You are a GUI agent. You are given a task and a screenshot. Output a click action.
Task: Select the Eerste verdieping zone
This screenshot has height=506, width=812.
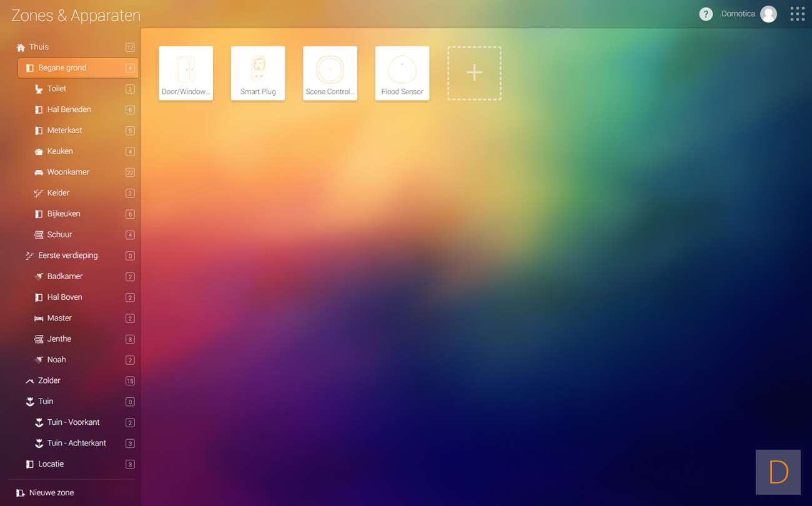[x=67, y=255]
